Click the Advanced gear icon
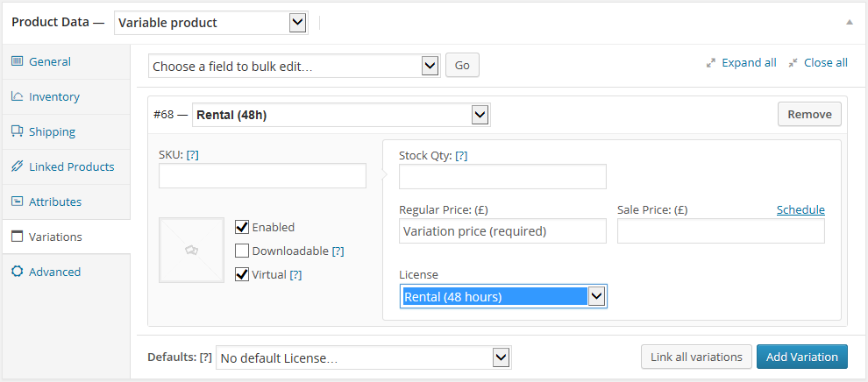The image size is (868, 382). click(x=18, y=272)
